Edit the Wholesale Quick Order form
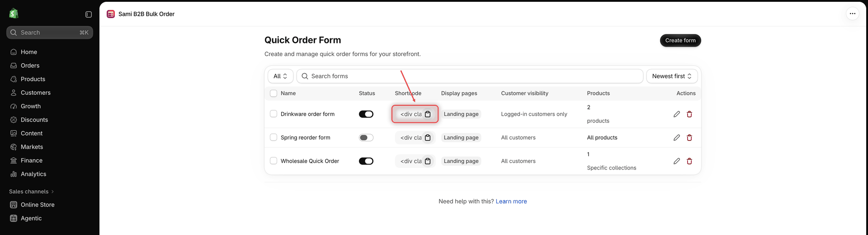This screenshot has height=235, width=868. tap(677, 161)
